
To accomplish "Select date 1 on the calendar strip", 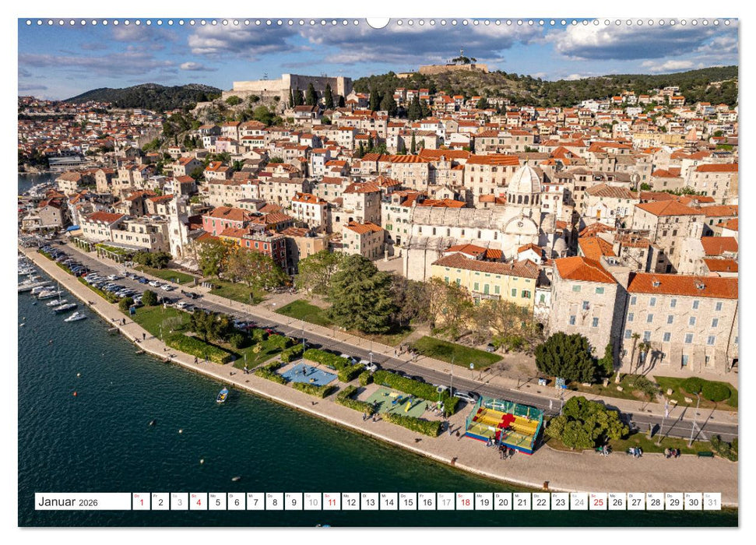I will (x=141, y=503).
